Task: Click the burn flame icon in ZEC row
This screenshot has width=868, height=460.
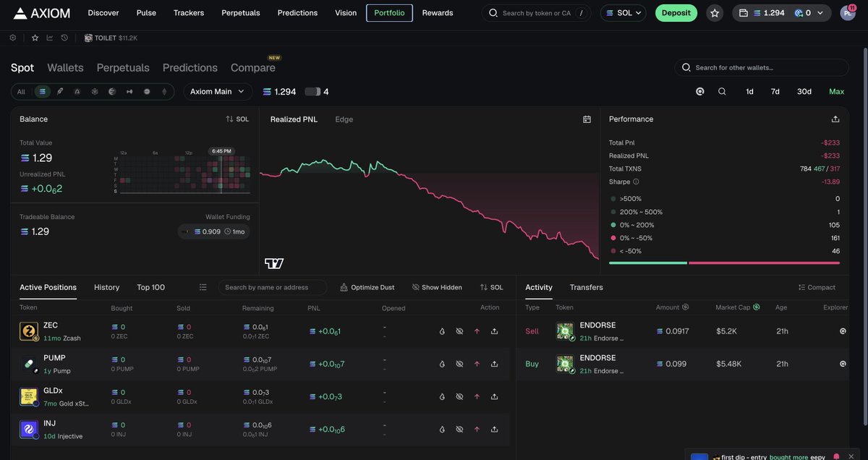Action: [x=442, y=331]
